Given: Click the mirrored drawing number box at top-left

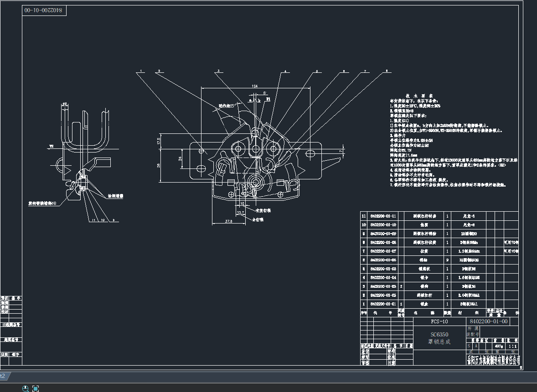Looking at the screenshot, I should [45, 10].
